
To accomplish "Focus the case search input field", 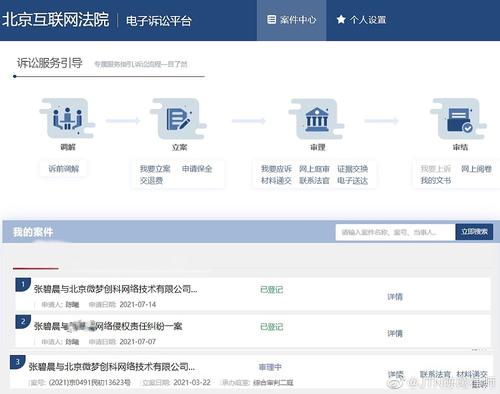I will coord(395,232).
